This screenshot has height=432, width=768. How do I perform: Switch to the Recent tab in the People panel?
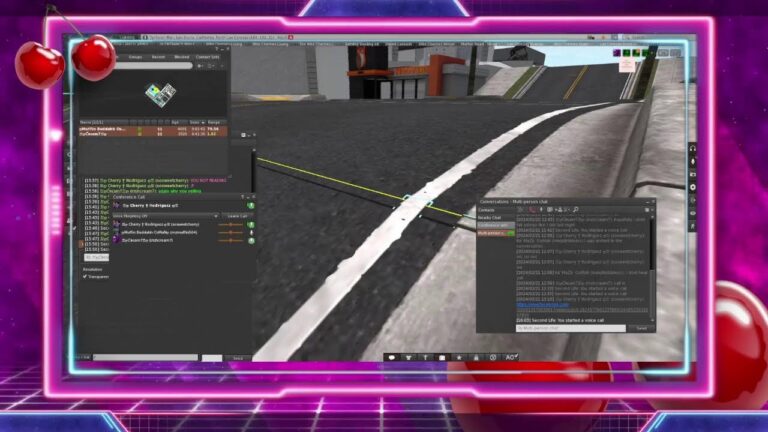(158, 57)
